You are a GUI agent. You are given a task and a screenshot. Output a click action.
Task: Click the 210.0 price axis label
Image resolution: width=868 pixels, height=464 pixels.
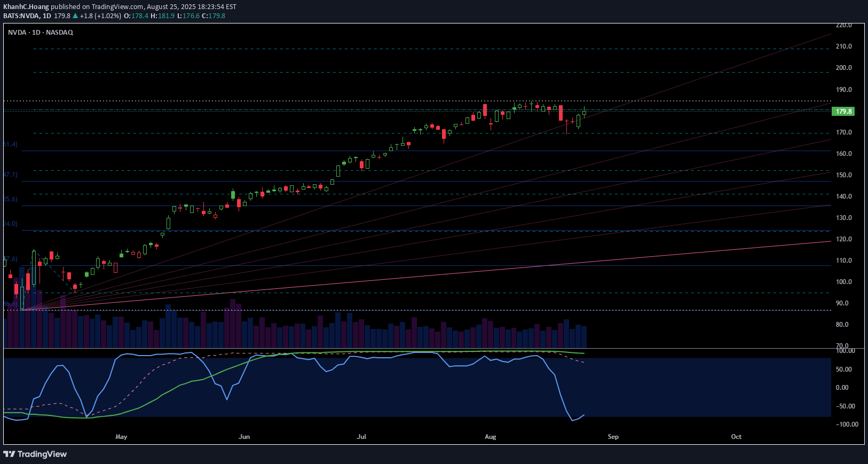(844, 46)
